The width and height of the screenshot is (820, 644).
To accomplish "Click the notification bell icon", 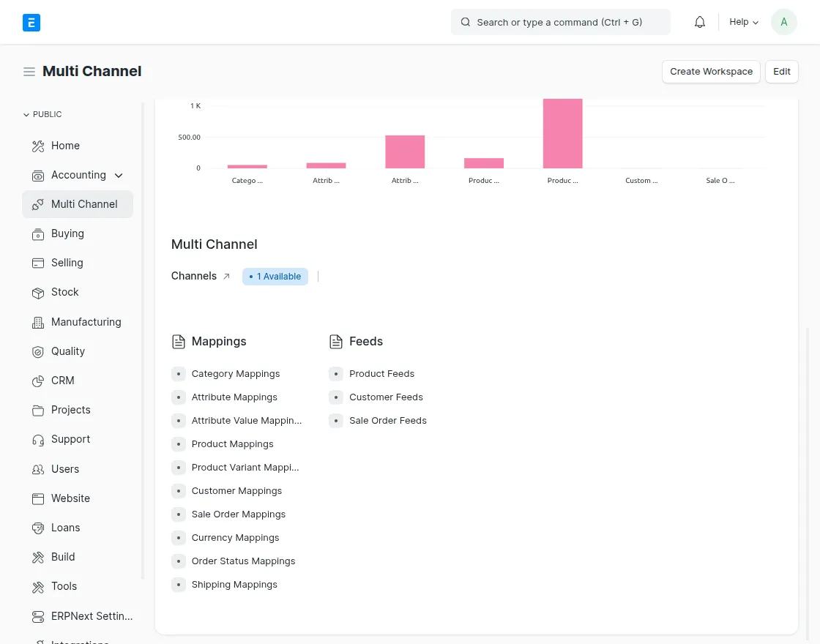I will click(x=699, y=22).
